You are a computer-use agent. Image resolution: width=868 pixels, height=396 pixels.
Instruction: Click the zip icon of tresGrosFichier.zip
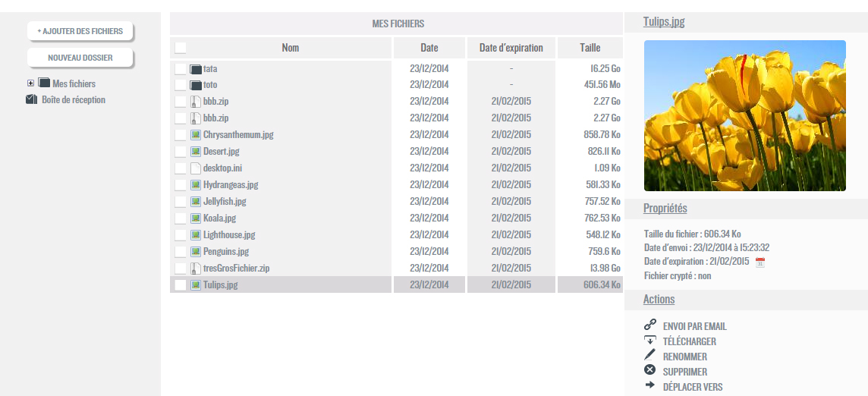click(x=195, y=269)
